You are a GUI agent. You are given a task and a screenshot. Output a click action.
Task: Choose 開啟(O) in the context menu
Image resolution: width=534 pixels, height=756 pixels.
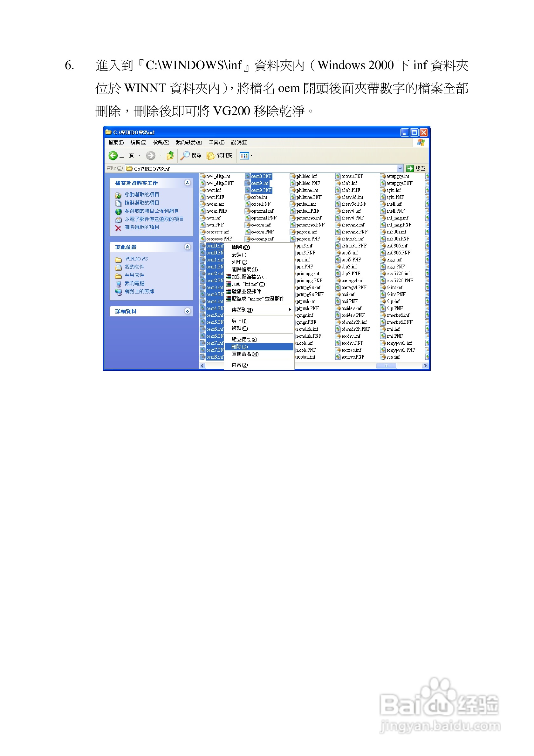[259, 247]
